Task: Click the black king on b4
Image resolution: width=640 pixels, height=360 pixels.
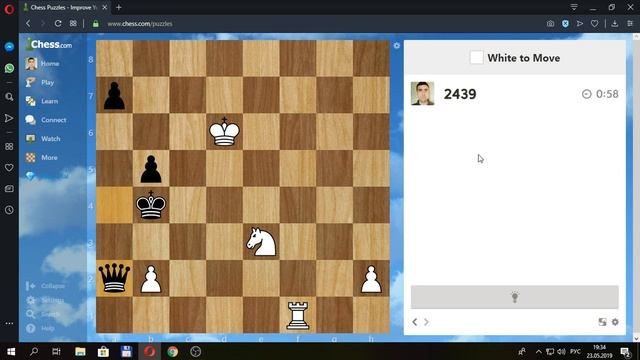Action: (x=151, y=205)
